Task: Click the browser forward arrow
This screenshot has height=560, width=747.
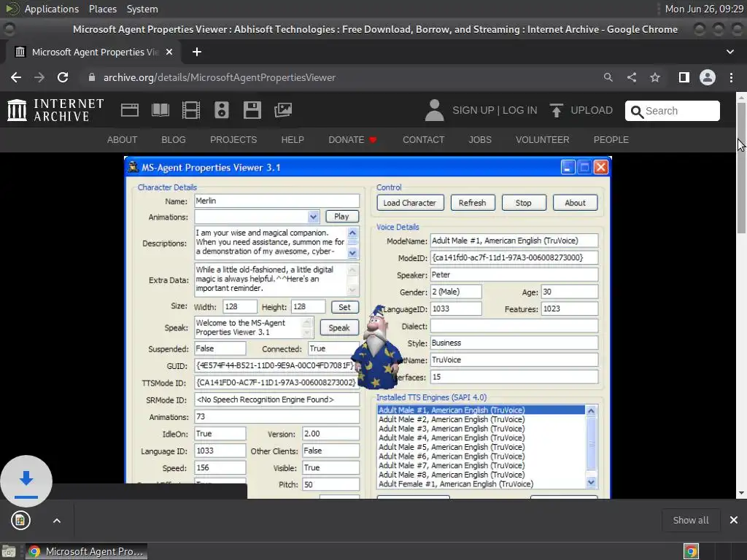Action: click(39, 77)
